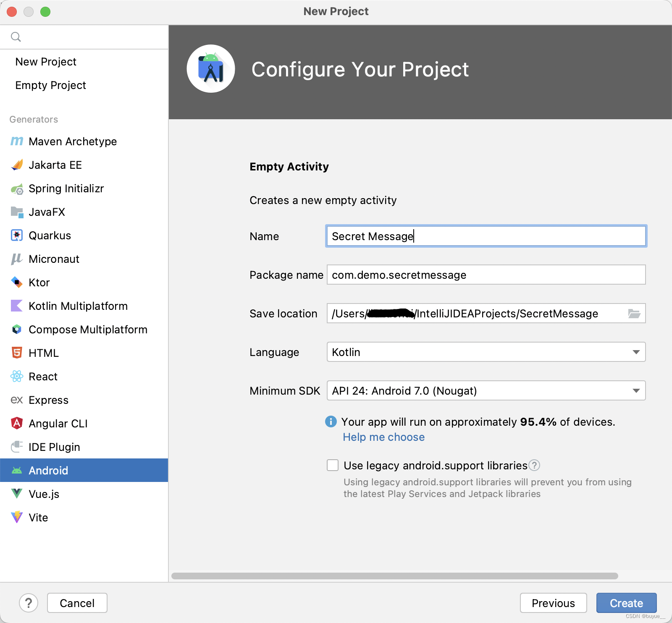The width and height of the screenshot is (672, 623).
Task: Click the Use legacy android.support libraries label
Action: coord(436,466)
